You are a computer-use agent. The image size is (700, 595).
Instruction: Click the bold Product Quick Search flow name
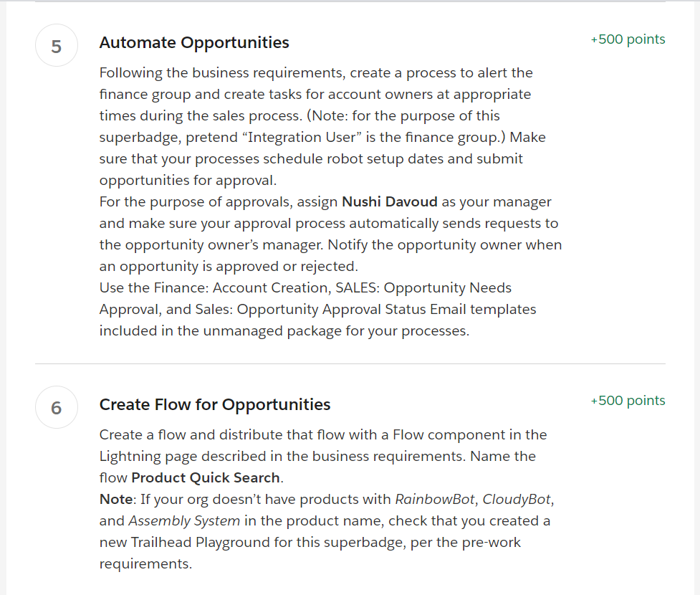(x=206, y=477)
